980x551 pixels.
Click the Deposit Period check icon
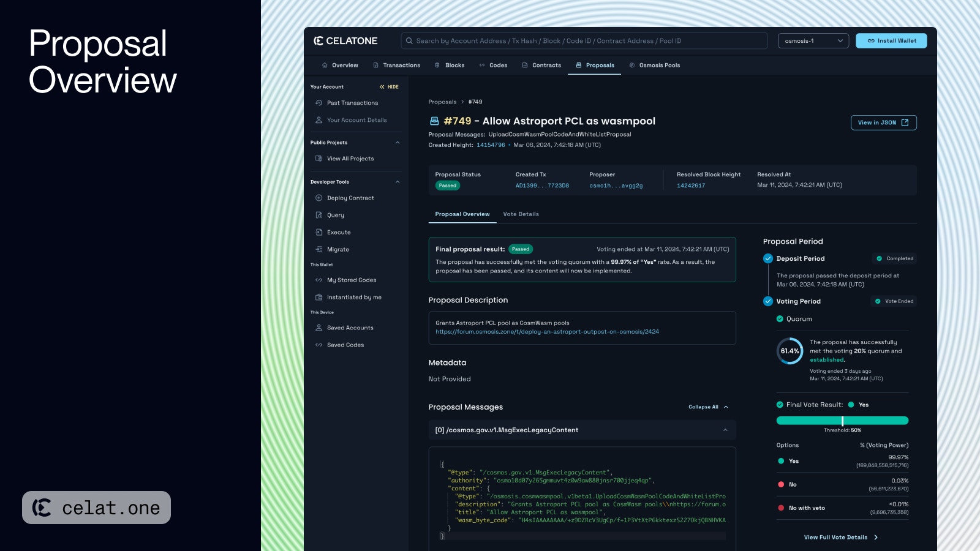pyautogui.click(x=768, y=258)
